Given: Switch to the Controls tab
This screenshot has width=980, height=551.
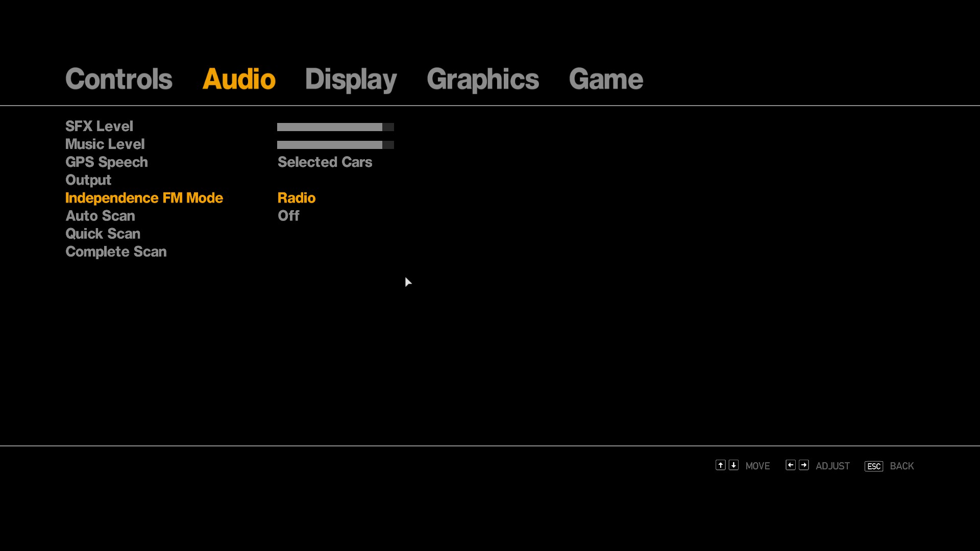Looking at the screenshot, I should (118, 79).
